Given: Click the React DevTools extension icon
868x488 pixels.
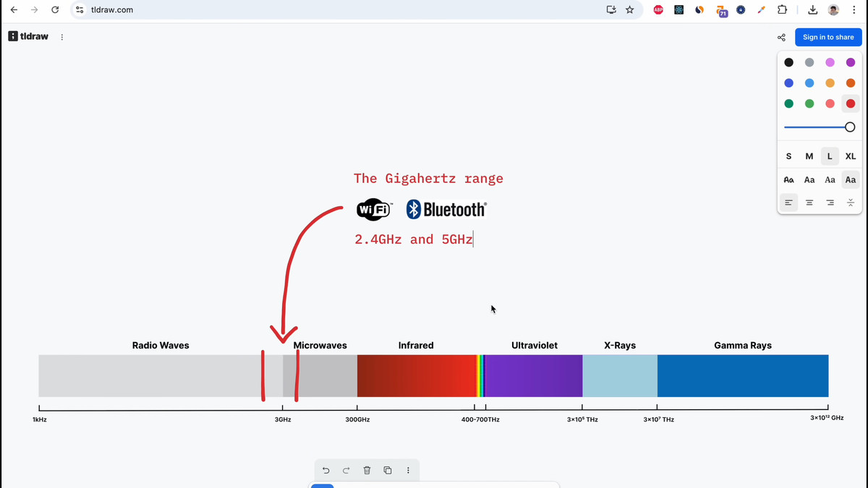Looking at the screenshot, I should [678, 10].
